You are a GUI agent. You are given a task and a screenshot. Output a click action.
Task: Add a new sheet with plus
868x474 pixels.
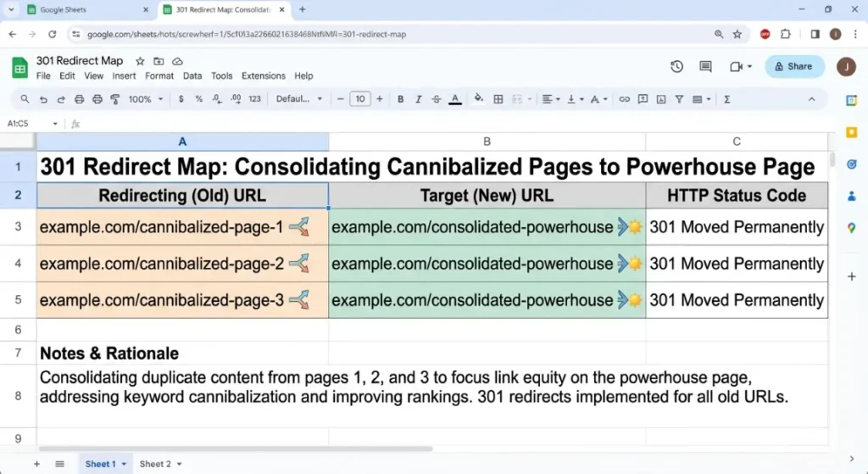tap(36, 464)
